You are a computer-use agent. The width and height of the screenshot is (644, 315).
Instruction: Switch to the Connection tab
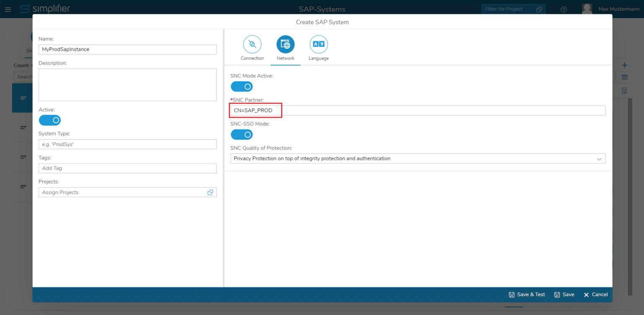(x=252, y=44)
